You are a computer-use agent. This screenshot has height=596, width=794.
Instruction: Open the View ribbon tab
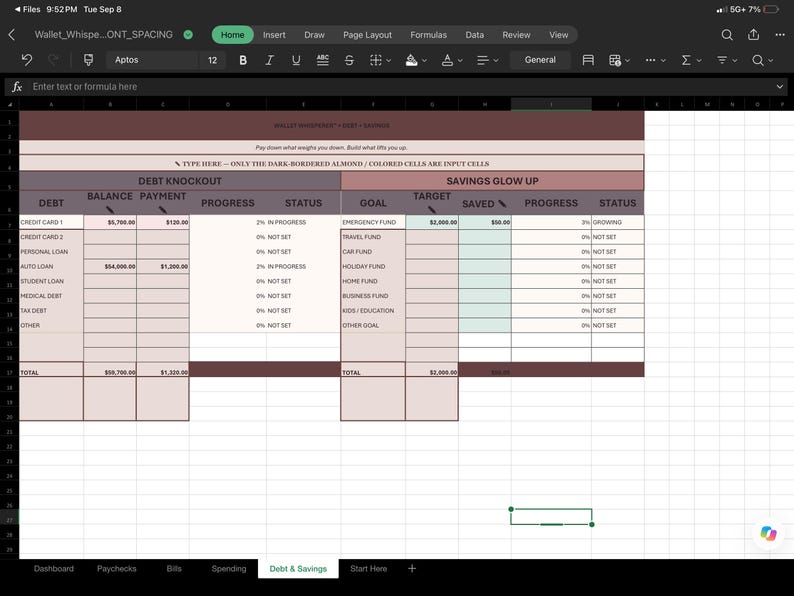pos(559,34)
